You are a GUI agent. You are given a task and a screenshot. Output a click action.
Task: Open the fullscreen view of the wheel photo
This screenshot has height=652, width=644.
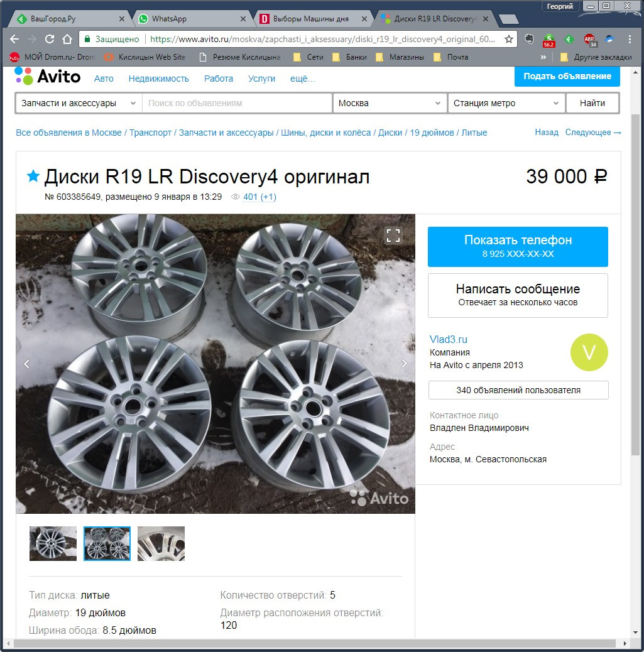(394, 236)
